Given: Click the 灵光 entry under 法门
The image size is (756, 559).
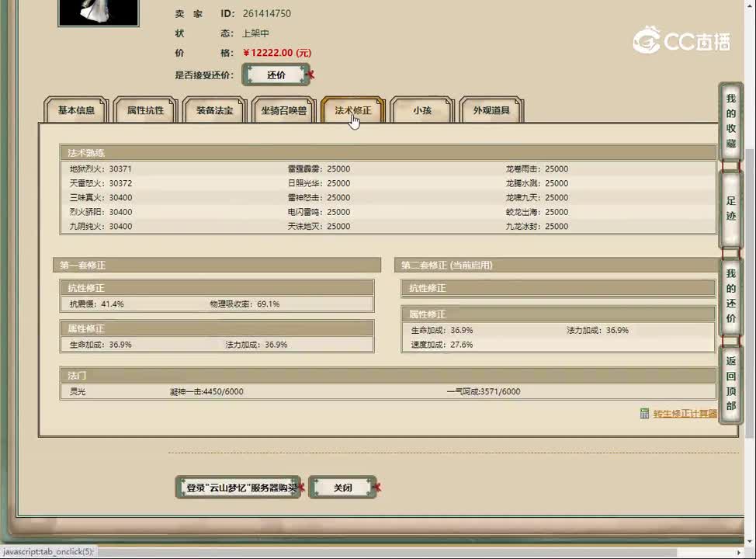Looking at the screenshot, I should [x=77, y=391].
